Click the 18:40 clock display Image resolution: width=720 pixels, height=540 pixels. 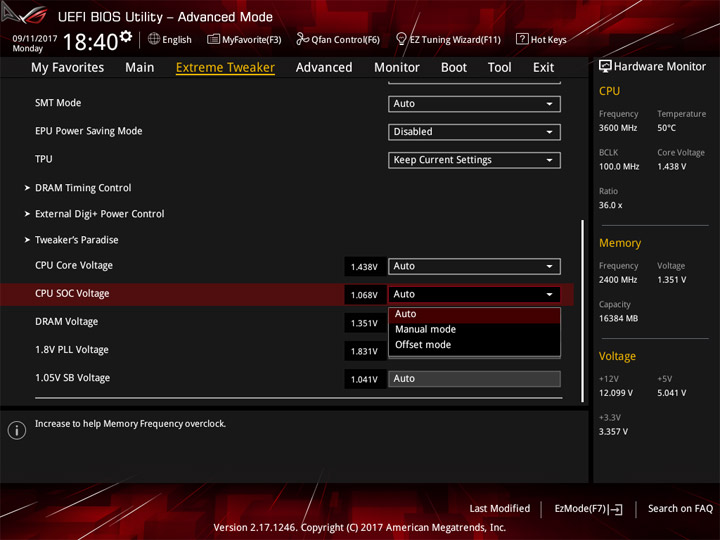(x=90, y=42)
